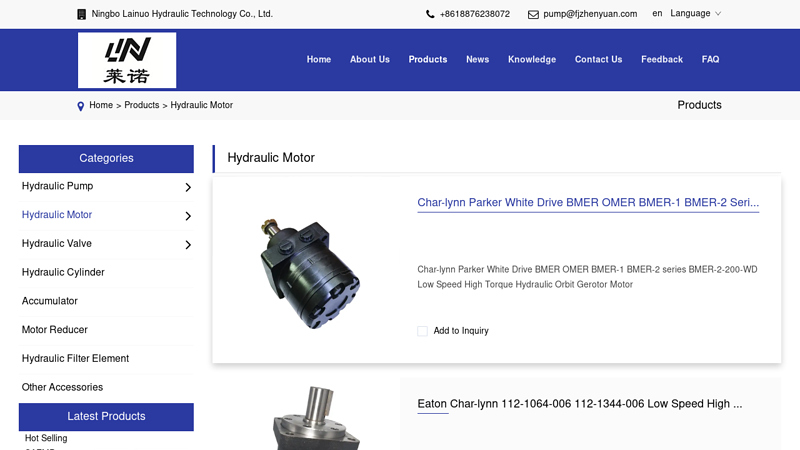Viewport: 800px width, 450px height.
Task: Open Contact Us page
Action: coord(598,59)
